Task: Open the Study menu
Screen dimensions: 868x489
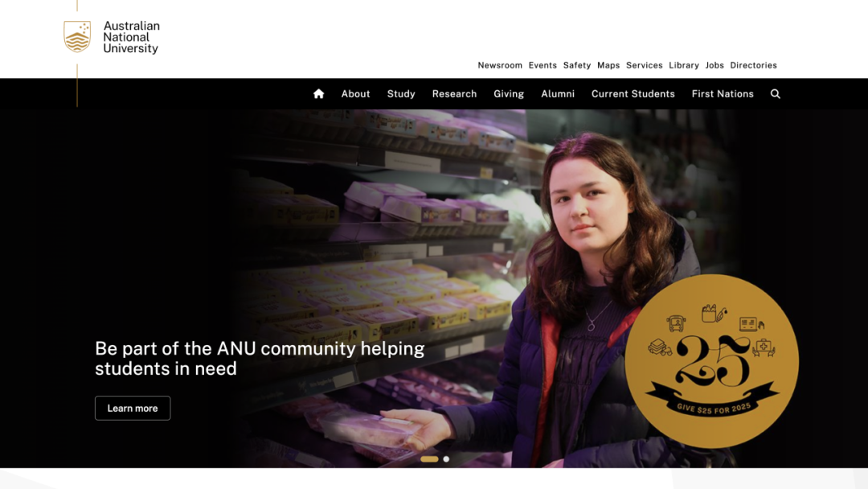Action: [401, 94]
